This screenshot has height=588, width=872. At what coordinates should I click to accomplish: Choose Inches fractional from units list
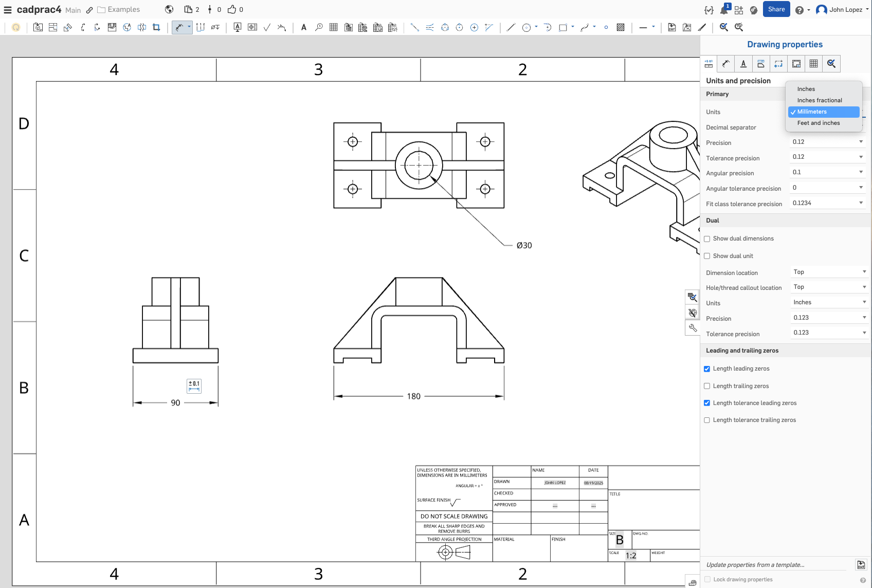(x=824, y=100)
